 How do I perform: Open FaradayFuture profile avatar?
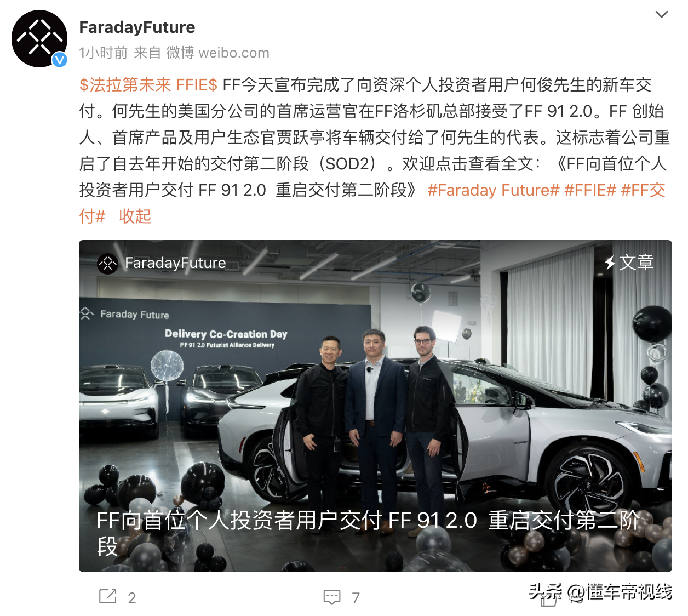(39, 39)
